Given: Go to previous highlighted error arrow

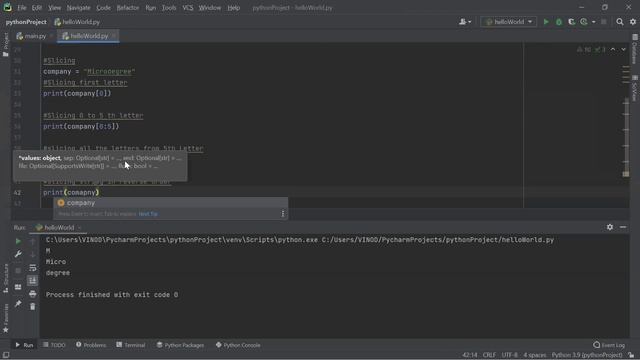Looking at the screenshot, I should click(613, 49).
